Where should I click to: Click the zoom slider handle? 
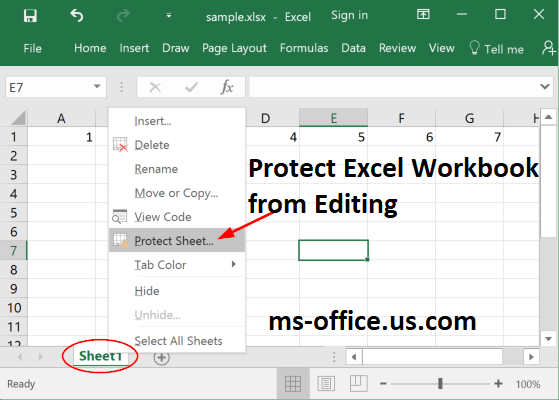440,384
